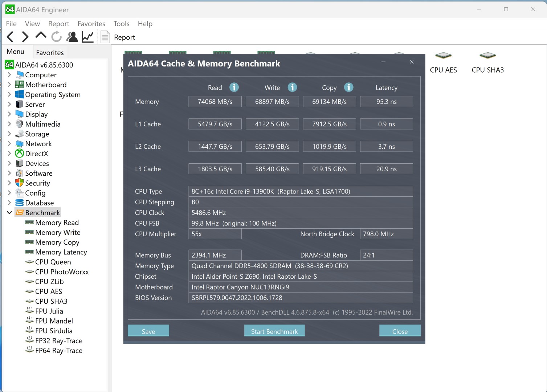The width and height of the screenshot is (547, 392).
Task: Select the Storage drive icon
Action: point(20,134)
